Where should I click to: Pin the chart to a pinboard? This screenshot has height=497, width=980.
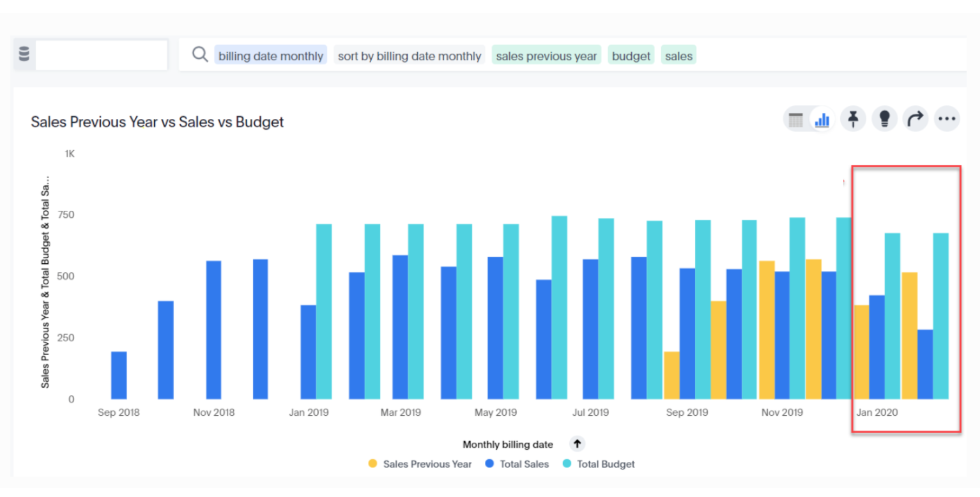click(853, 119)
